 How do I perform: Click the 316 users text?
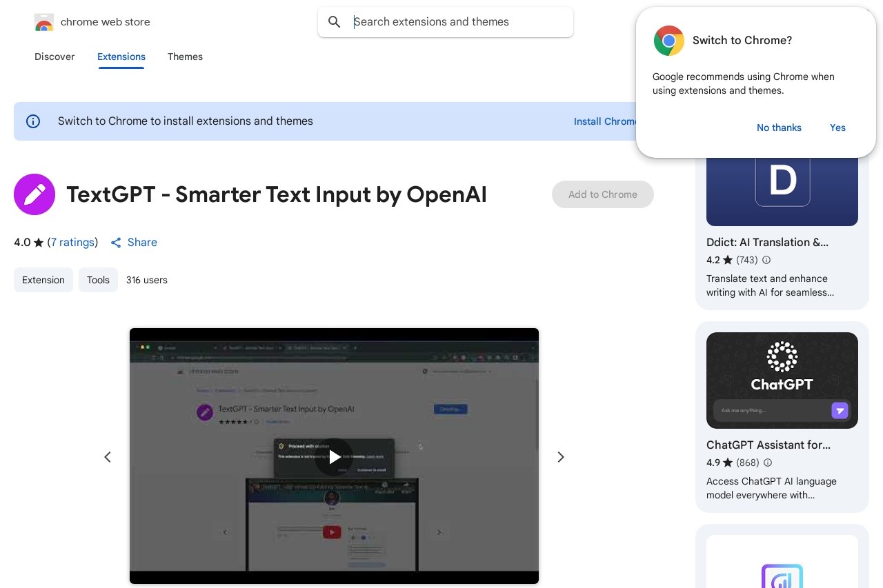pyautogui.click(x=147, y=280)
